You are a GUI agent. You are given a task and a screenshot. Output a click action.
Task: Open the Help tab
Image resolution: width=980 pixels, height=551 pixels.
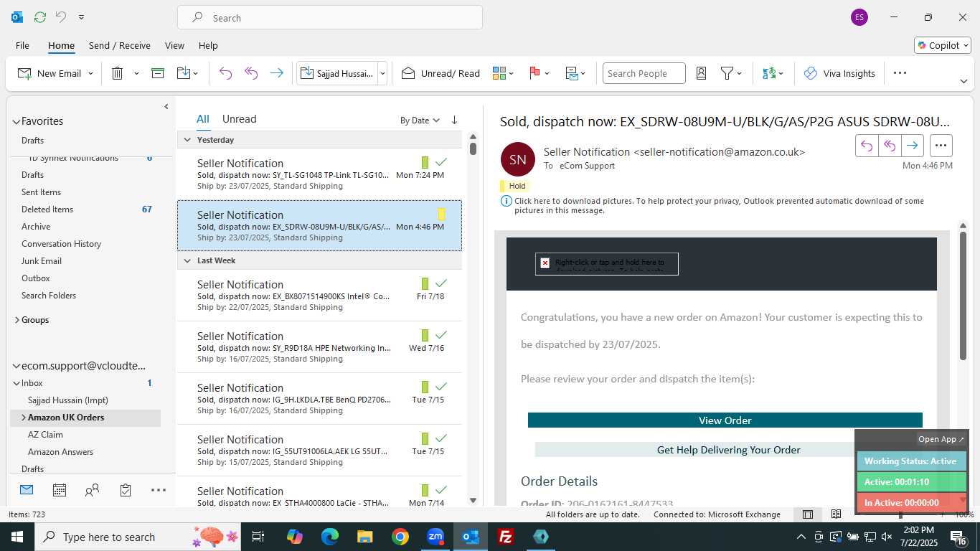208,45
